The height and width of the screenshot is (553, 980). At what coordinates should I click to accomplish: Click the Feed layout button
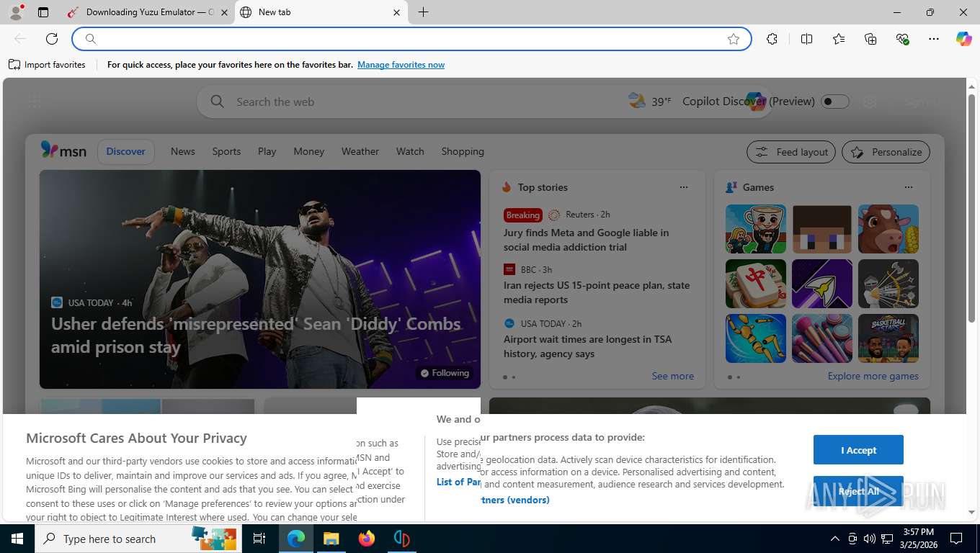pos(791,152)
